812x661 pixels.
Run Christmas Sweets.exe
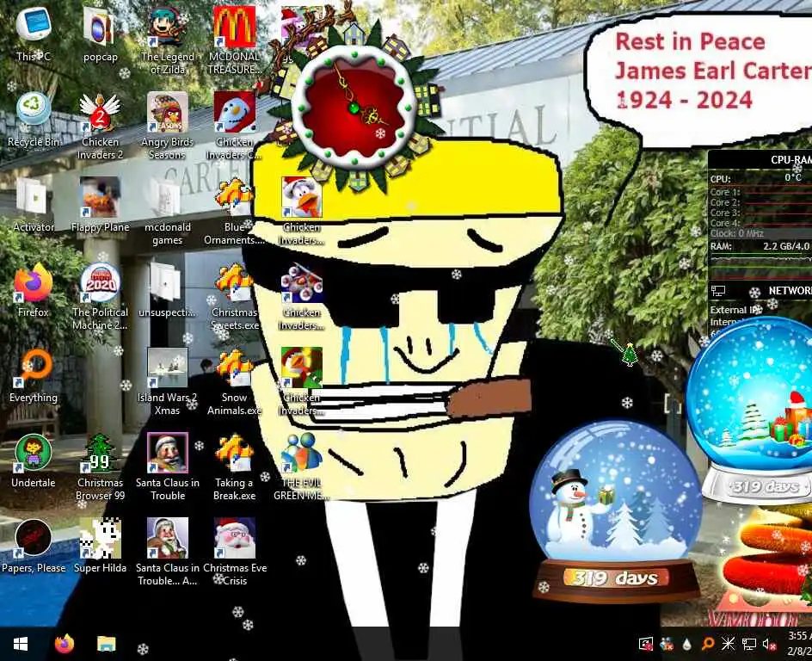tap(235, 296)
